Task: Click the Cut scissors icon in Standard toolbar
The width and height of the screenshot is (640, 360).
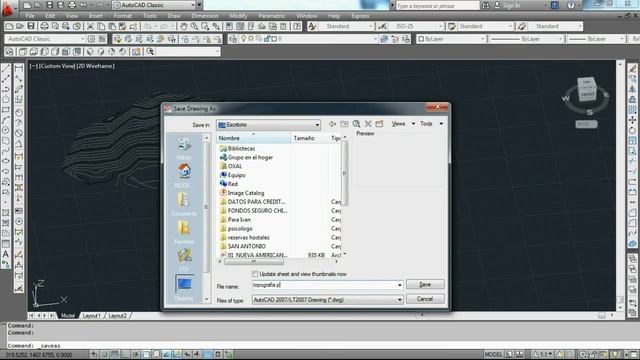Action: click(x=90, y=26)
